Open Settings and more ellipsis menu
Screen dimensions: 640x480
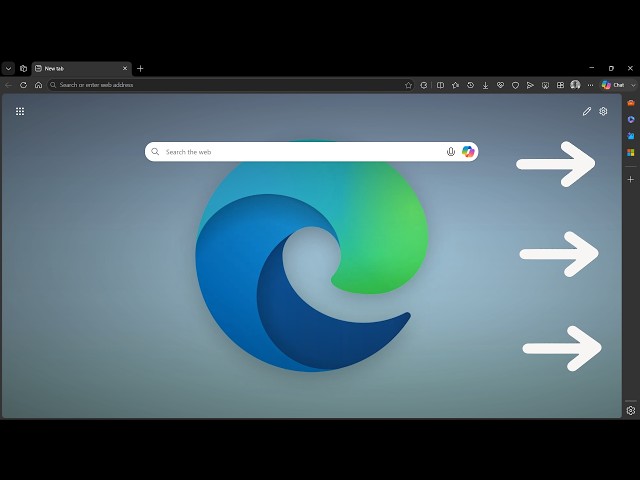pos(590,85)
